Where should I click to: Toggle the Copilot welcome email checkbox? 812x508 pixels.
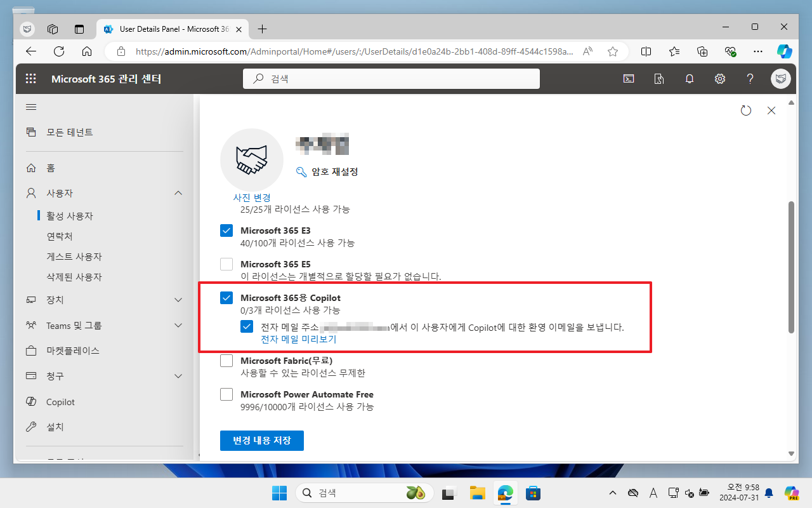click(247, 327)
